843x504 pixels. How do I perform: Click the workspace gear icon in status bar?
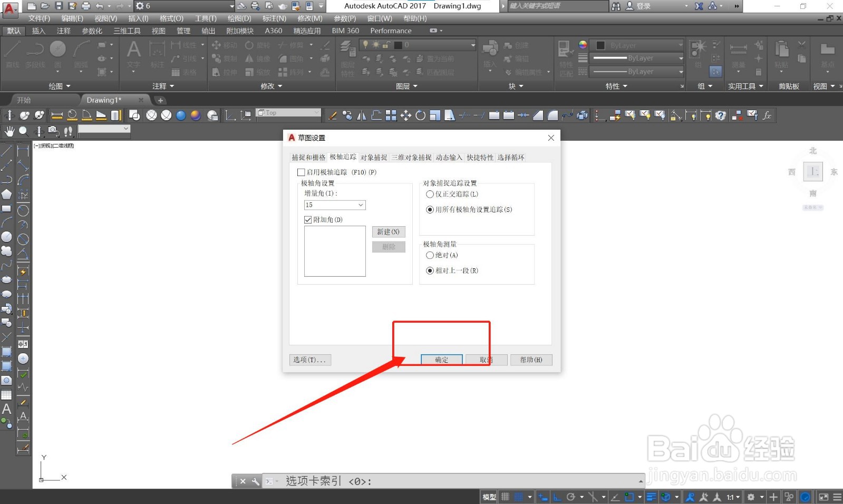point(751,497)
